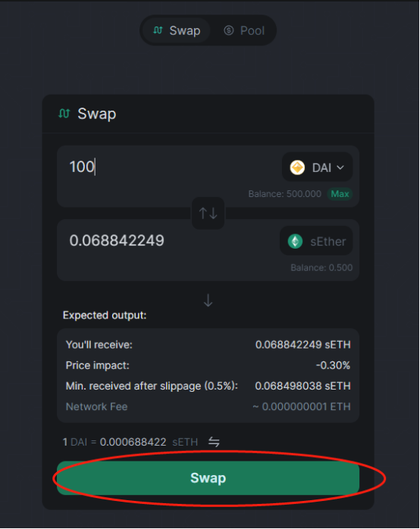Click the sEther token logo icon

tap(295, 241)
